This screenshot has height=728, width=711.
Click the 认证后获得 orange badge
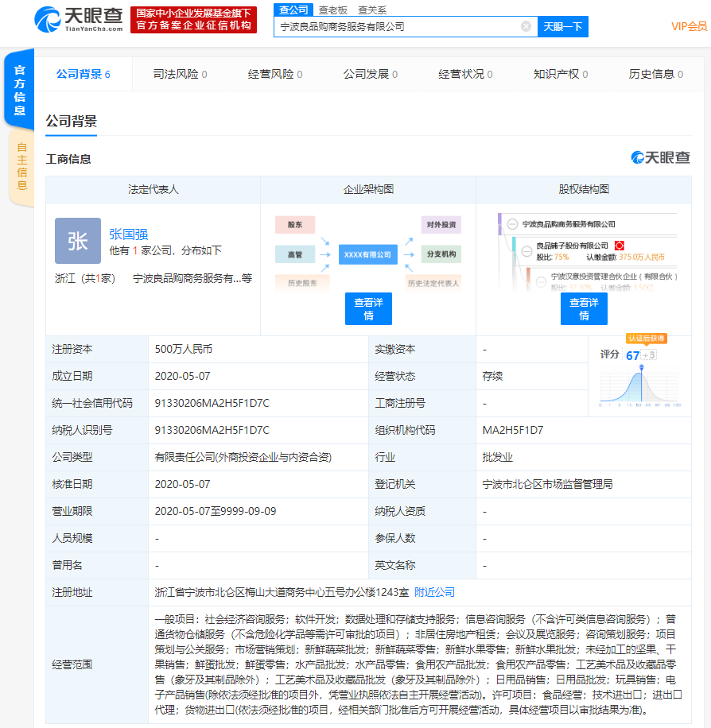[x=646, y=339]
